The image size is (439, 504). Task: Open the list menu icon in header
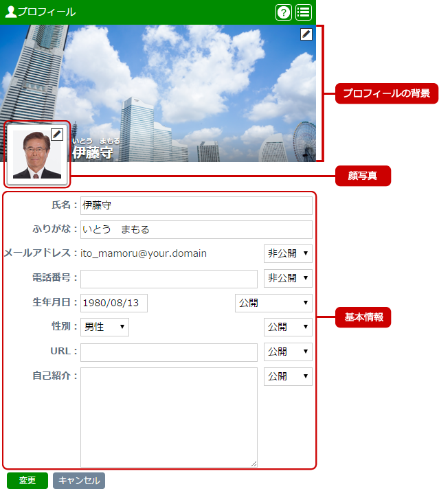coord(303,12)
